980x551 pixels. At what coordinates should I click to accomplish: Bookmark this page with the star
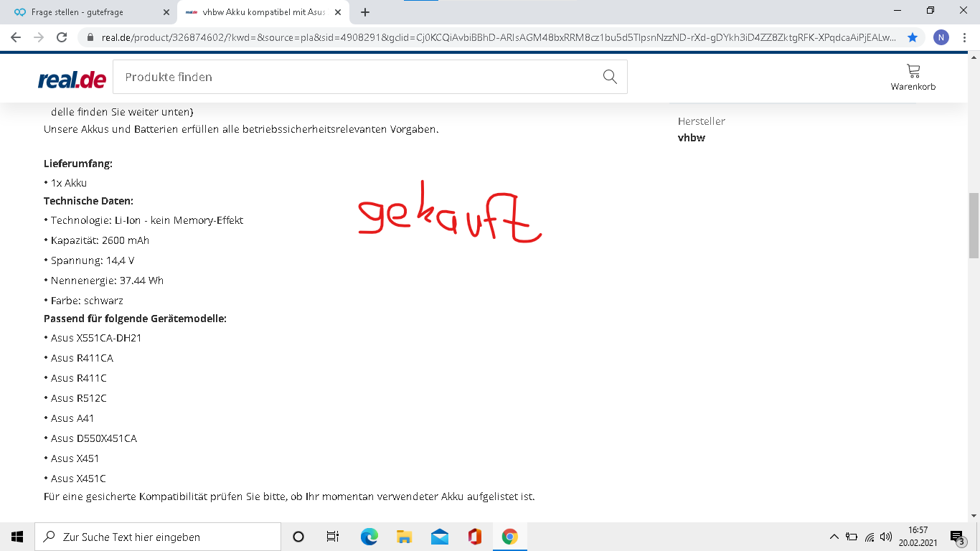(x=913, y=37)
